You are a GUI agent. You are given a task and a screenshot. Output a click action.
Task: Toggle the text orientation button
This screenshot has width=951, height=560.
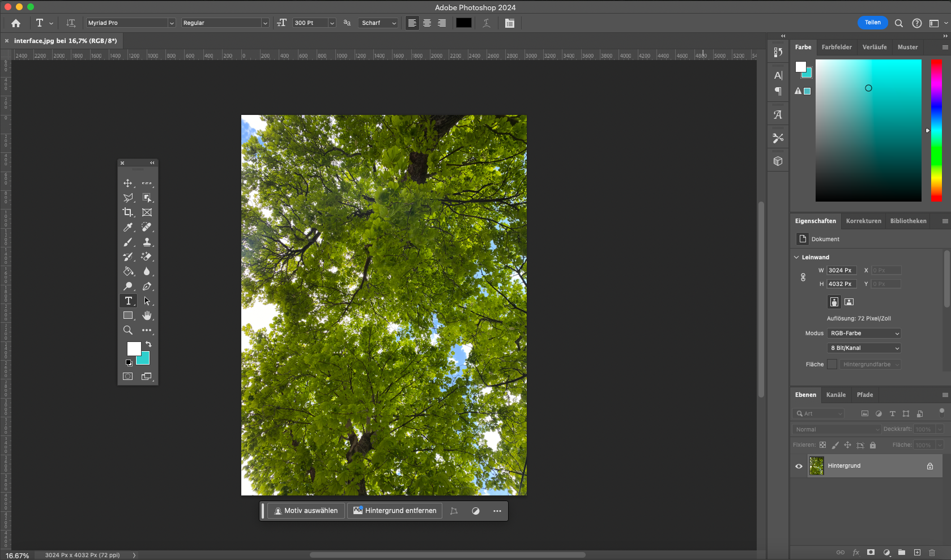point(71,23)
